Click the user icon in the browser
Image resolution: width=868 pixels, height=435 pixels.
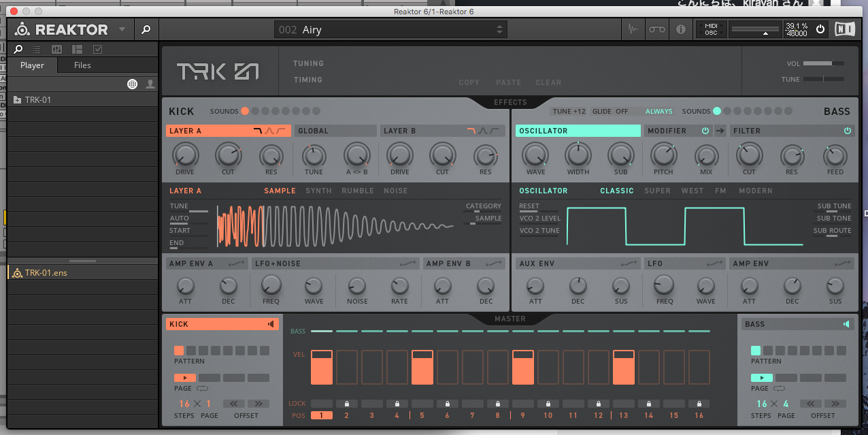click(150, 84)
